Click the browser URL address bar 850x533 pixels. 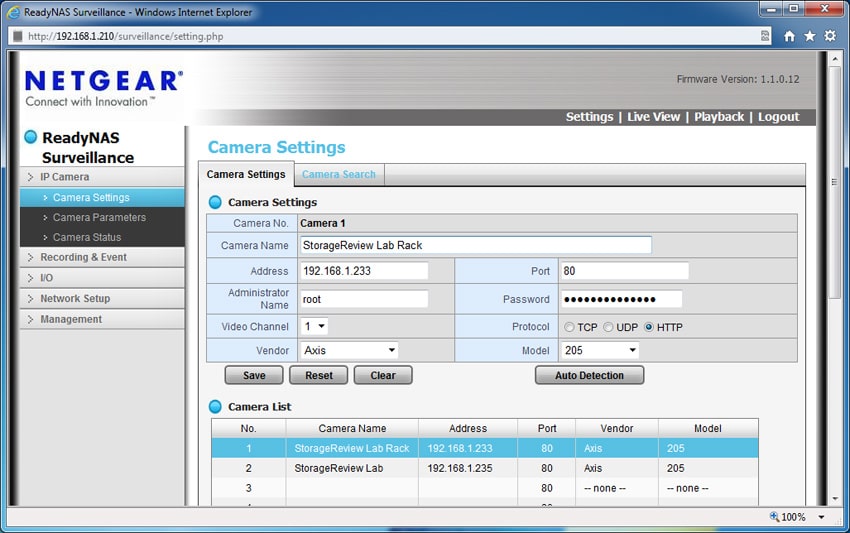(x=390, y=36)
